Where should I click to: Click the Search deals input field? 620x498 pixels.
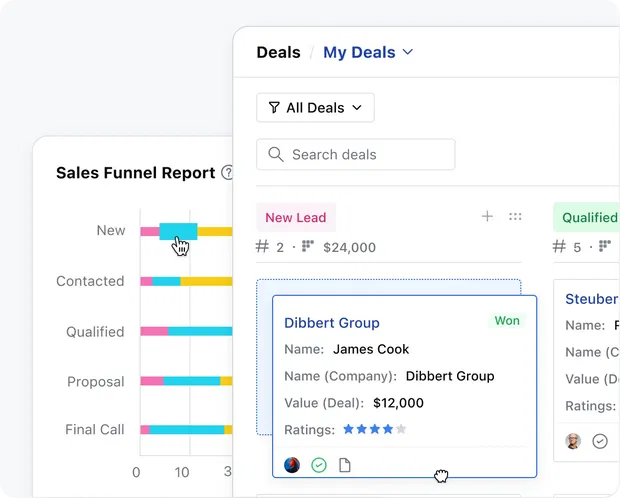366,155
